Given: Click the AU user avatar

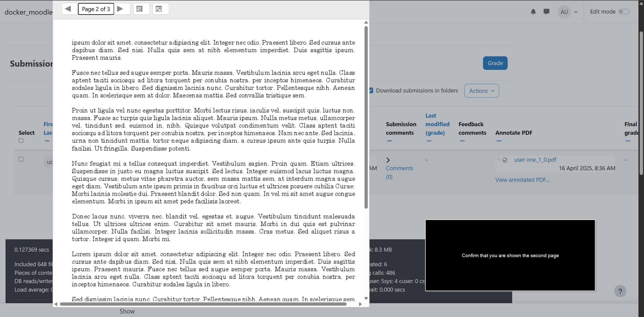Looking at the screenshot, I should 564,12.
